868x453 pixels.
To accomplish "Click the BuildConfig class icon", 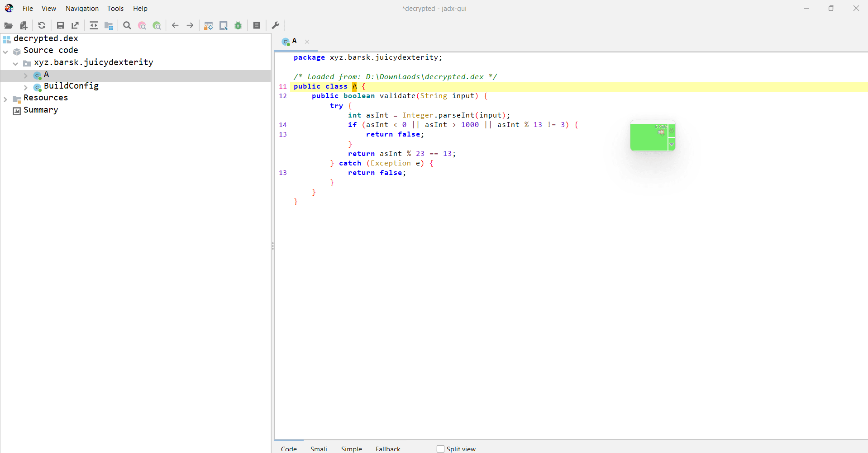I will 38,87.
